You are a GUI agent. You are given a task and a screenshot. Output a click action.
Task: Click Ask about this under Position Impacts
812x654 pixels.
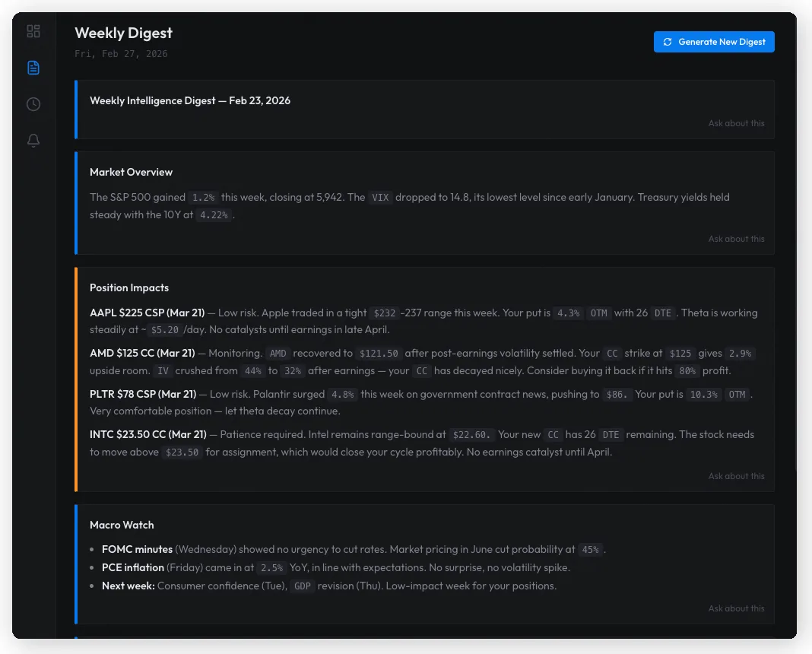[736, 475]
